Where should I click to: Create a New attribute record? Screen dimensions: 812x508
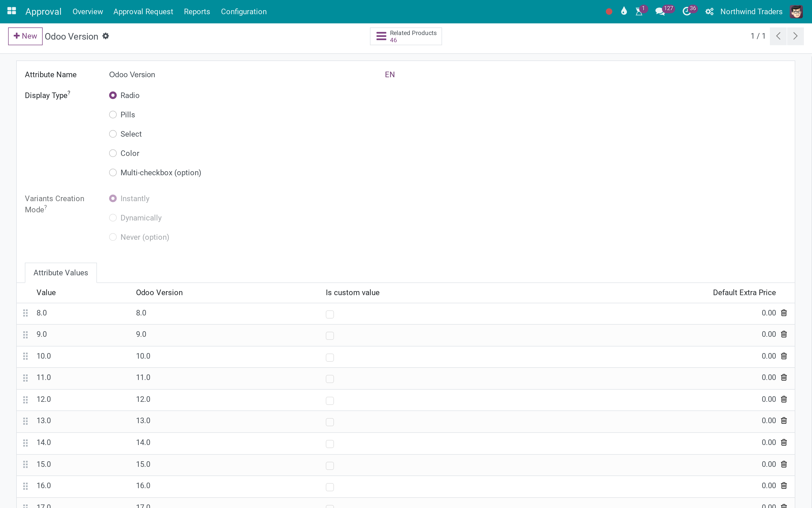pos(25,36)
